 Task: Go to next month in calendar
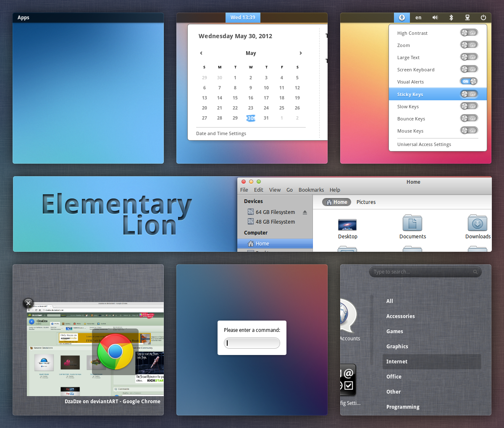pos(300,53)
